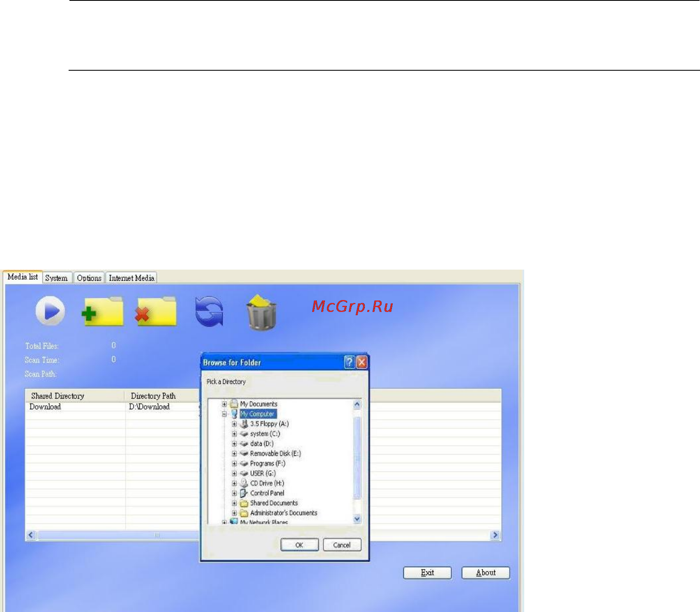Image resolution: width=700 pixels, height=612 pixels.
Task: Select the My Computer tree item
Action: pos(258,414)
